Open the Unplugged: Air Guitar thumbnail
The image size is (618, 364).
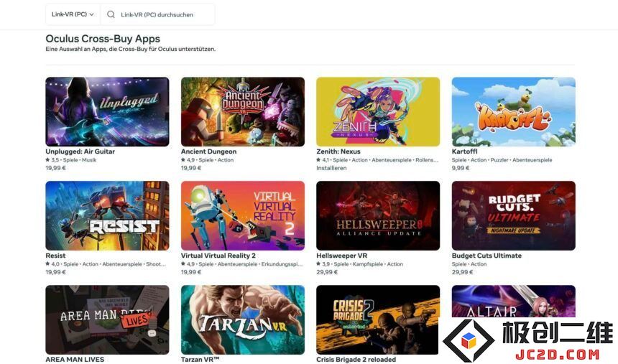(x=107, y=112)
